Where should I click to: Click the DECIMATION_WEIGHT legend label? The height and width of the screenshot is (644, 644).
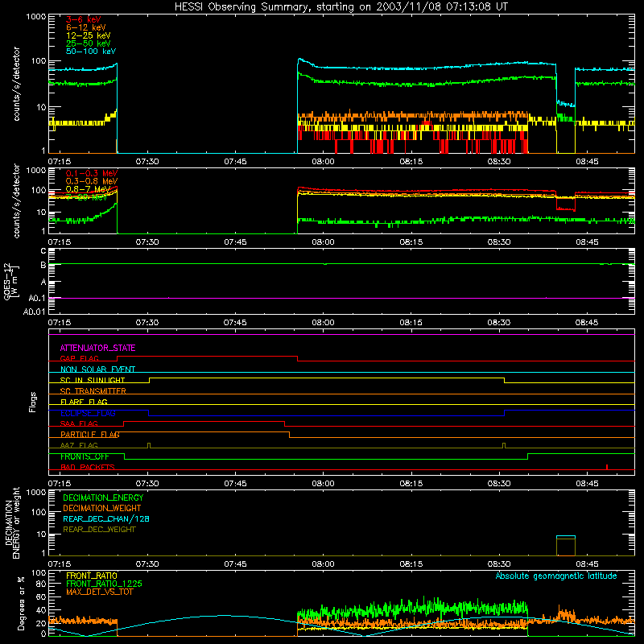coord(102,508)
